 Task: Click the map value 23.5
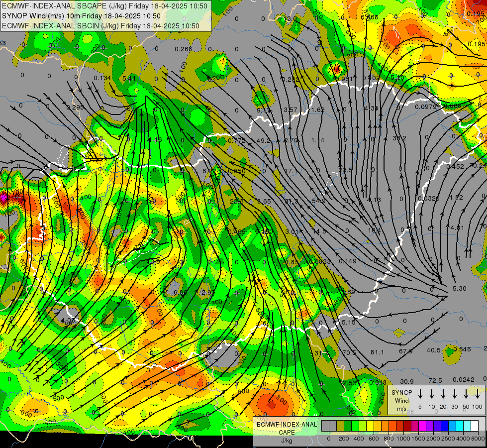click(x=345, y=170)
